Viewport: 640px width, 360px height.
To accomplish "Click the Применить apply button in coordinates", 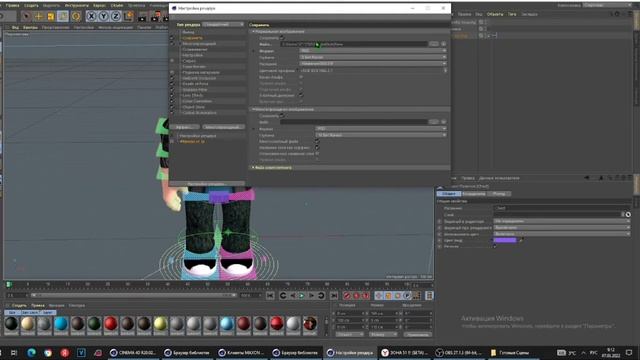I will (418, 335).
